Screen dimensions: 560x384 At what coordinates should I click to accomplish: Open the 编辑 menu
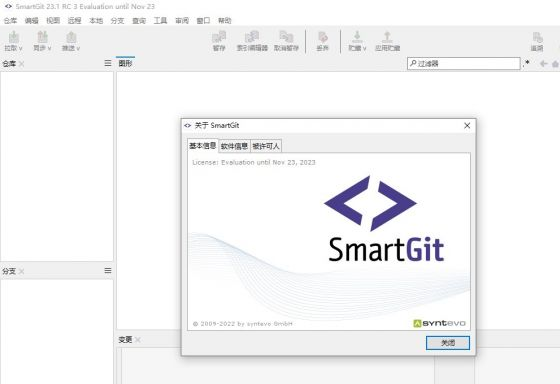pos(31,21)
